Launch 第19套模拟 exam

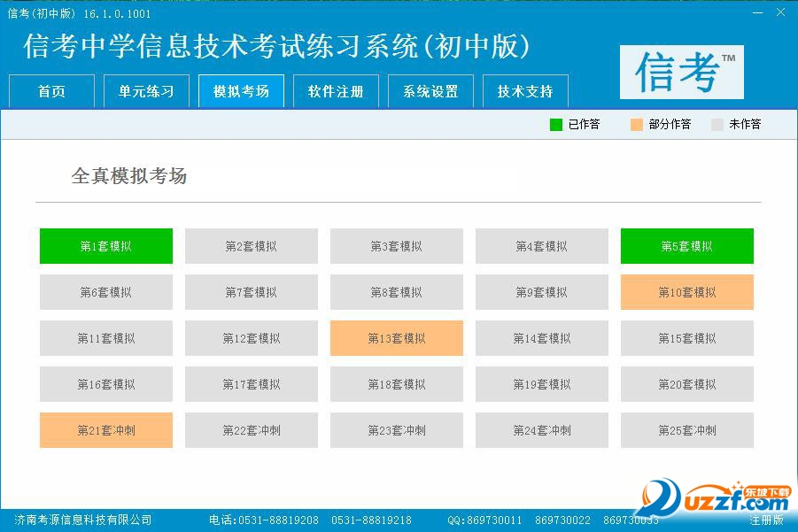(x=541, y=384)
